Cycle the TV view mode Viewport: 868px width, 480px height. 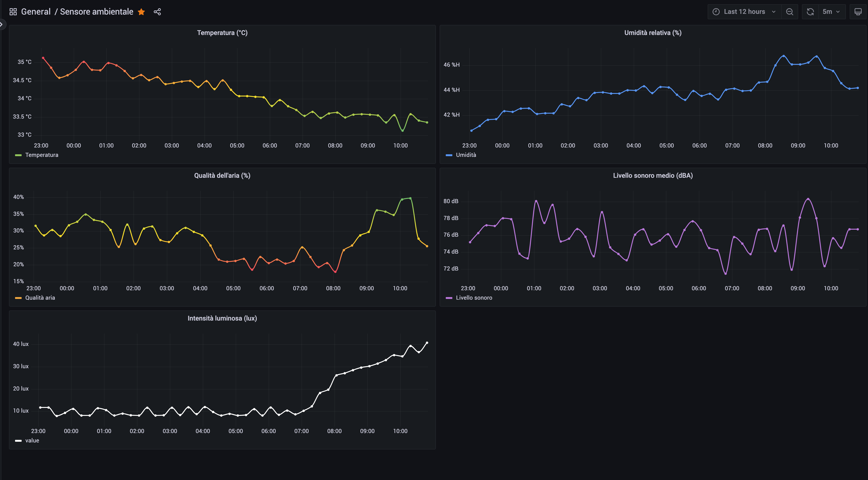858,12
